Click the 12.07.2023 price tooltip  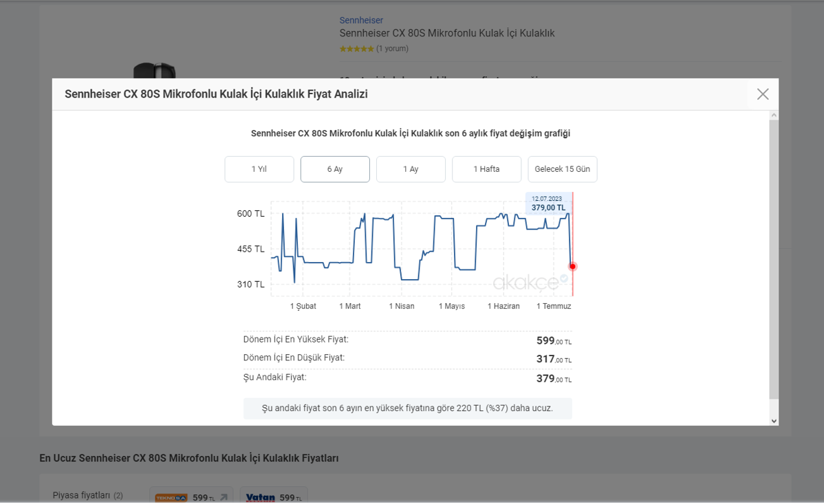pyautogui.click(x=548, y=204)
